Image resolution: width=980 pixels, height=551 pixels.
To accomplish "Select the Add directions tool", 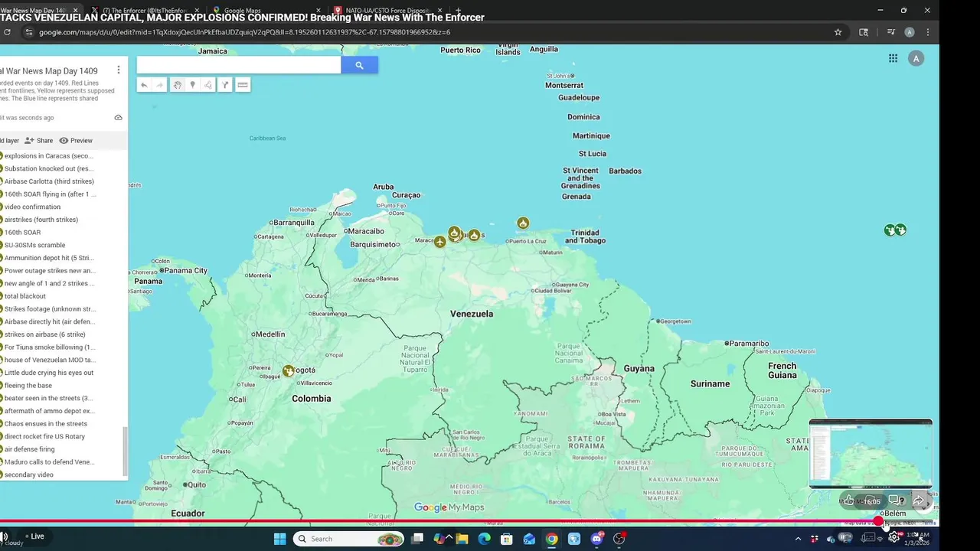I will tap(225, 85).
